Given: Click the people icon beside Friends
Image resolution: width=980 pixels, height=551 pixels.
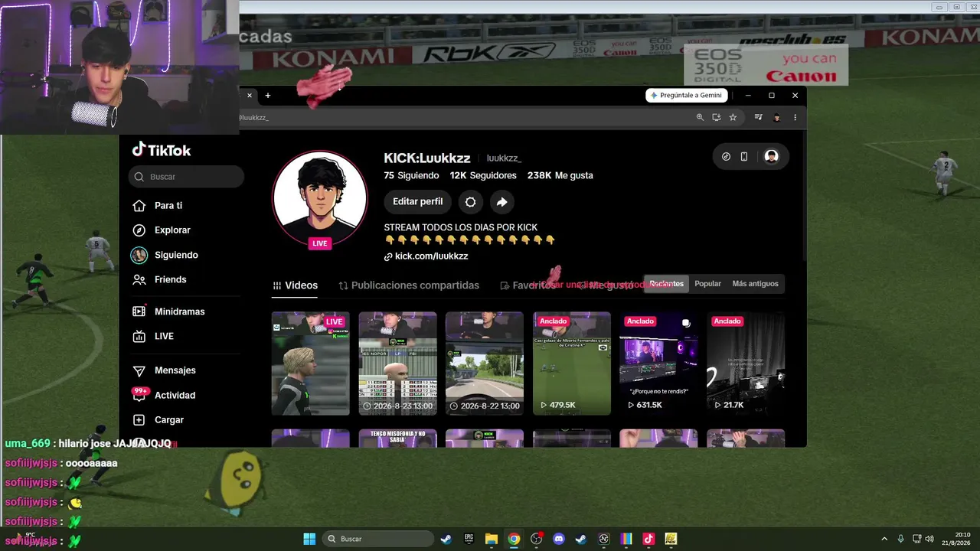Looking at the screenshot, I should click(139, 279).
